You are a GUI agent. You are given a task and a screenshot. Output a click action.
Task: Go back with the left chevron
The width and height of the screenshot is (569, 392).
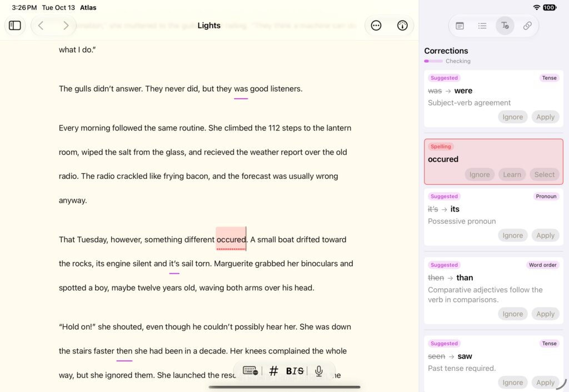41,26
